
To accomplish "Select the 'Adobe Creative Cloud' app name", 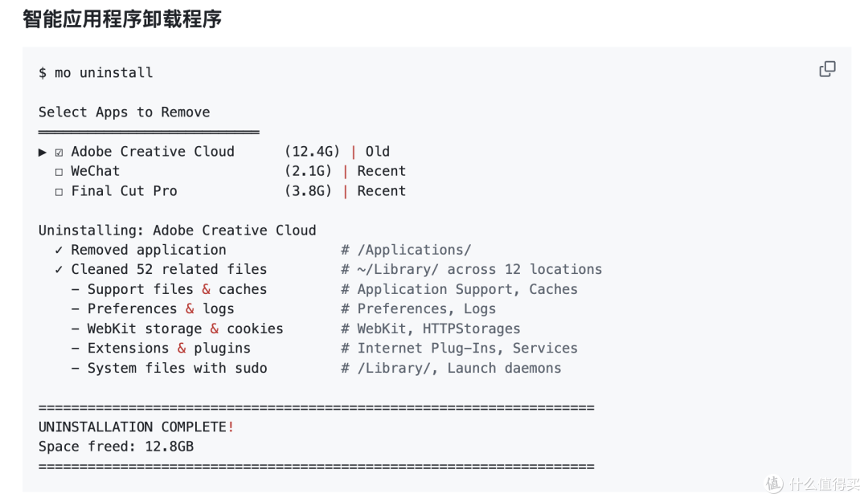I will coord(153,152).
